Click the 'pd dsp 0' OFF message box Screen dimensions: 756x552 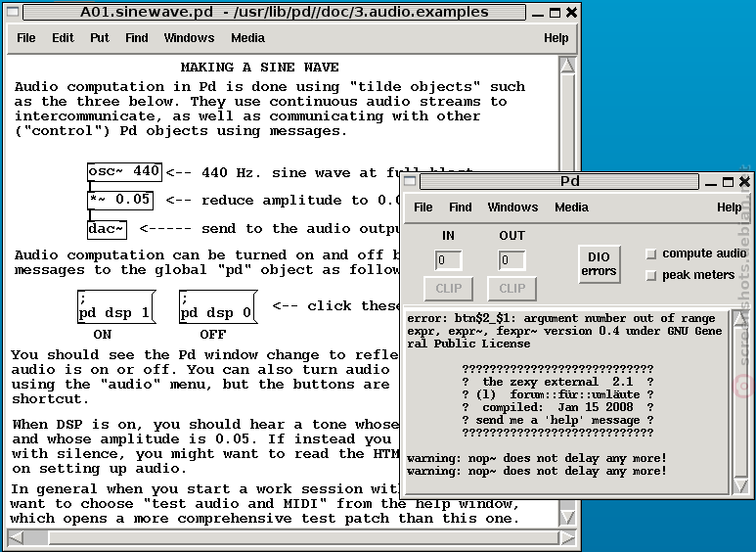pyautogui.click(x=218, y=307)
